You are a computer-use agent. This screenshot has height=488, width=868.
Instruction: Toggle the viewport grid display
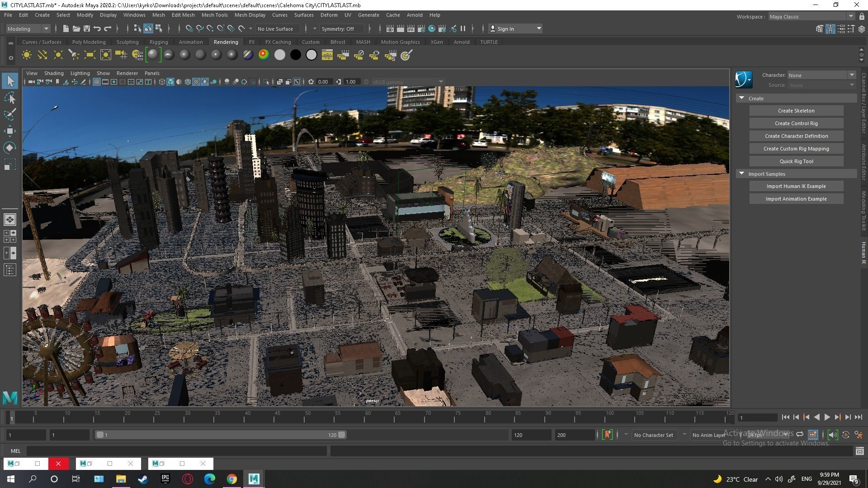pos(96,82)
